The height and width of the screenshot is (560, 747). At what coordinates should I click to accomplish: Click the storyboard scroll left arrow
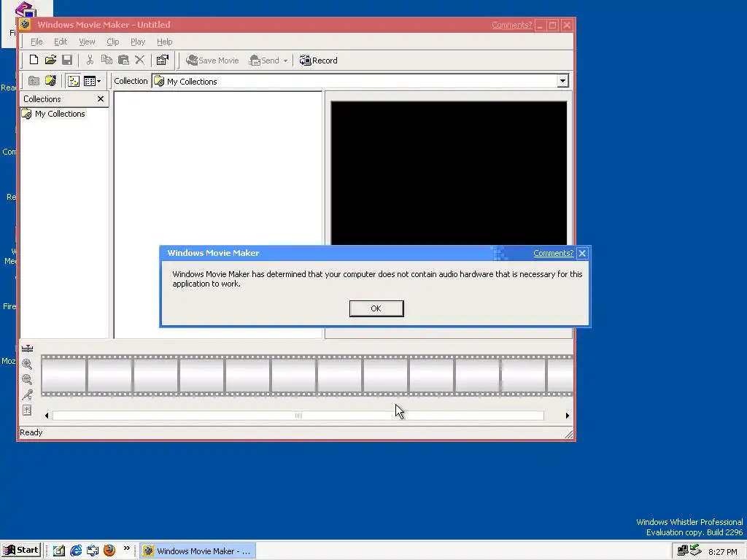(47, 416)
